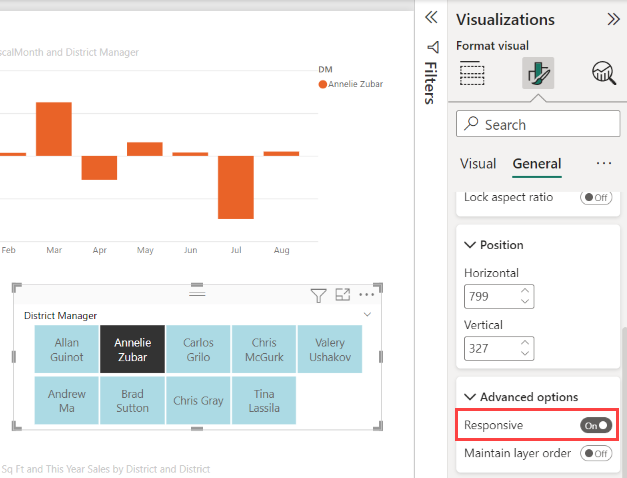Click the 'Aug' axis label
This screenshot has height=478, width=627.
click(281, 250)
